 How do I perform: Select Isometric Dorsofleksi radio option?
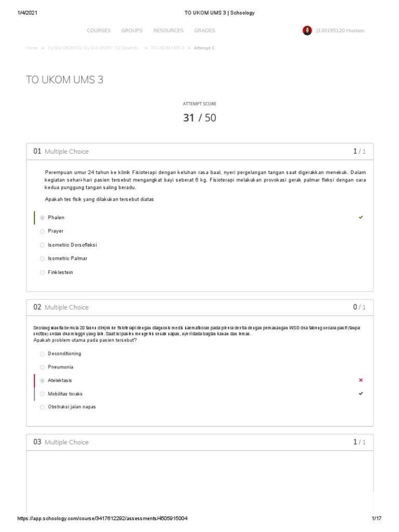pos(42,245)
